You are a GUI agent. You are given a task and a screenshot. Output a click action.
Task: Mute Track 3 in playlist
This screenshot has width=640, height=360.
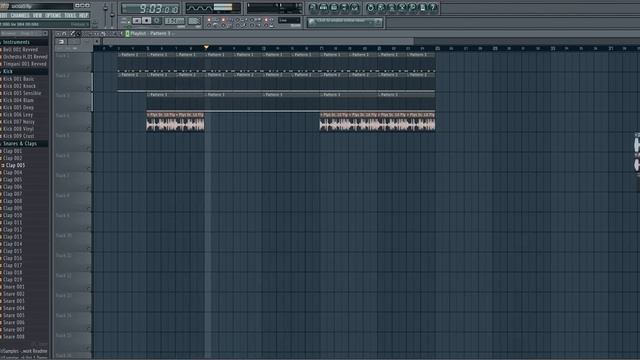[89, 109]
